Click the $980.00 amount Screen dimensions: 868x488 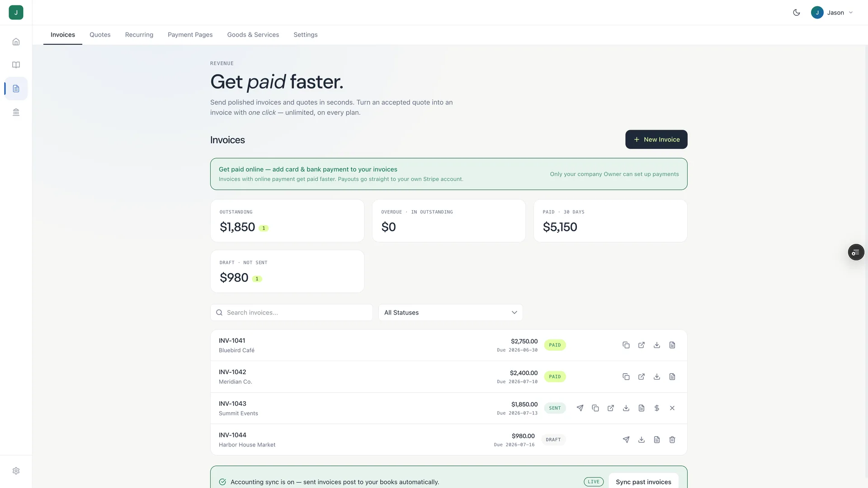coord(523,436)
